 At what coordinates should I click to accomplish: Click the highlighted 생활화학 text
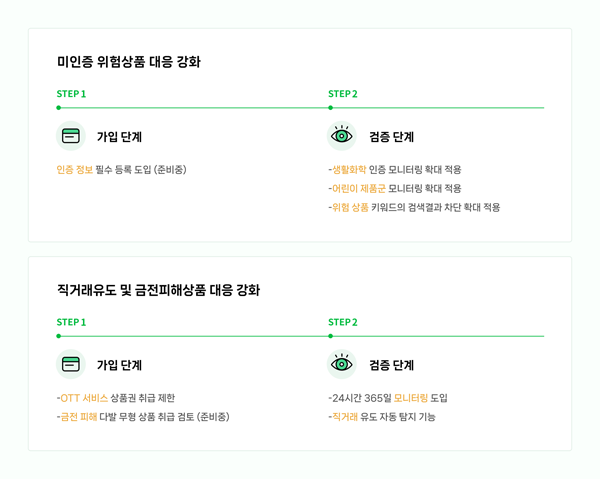pyautogui.click(x=349, y=169)
